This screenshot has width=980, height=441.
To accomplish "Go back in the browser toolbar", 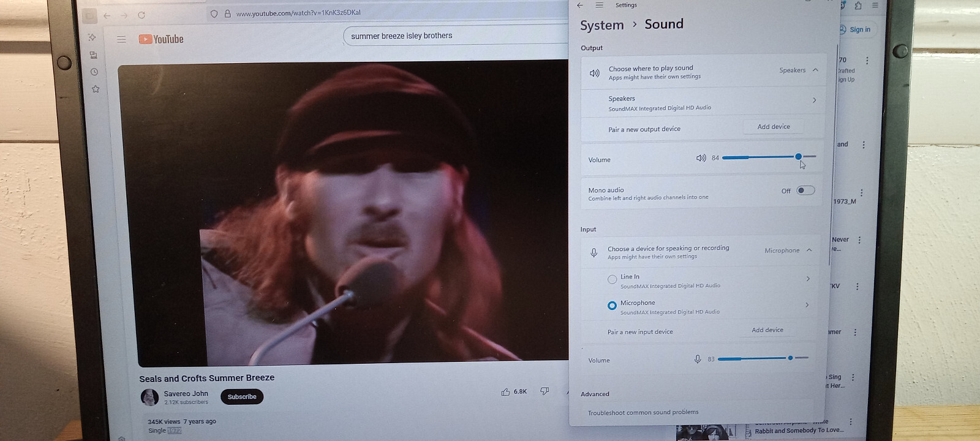I will coord(107,15).
